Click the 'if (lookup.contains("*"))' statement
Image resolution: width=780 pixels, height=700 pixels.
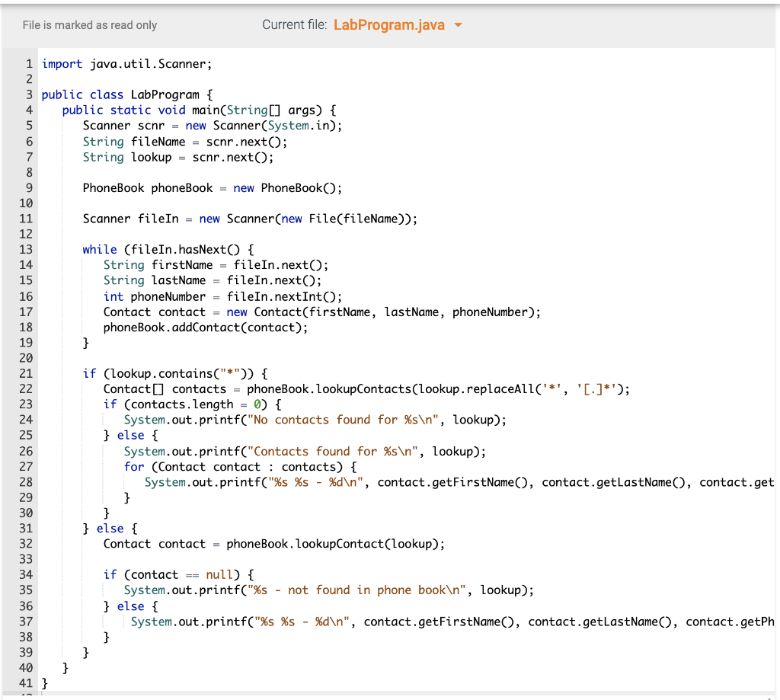coord(175,374)
